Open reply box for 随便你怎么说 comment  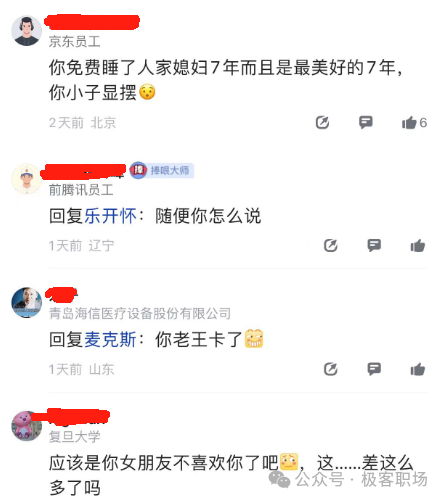tap(374, 246)
